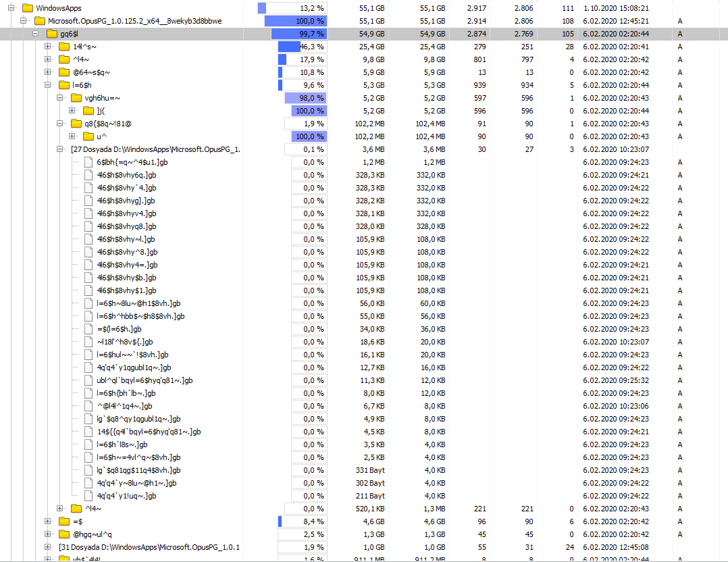Select file name 4l6$h$8vhyv4.]gb
The image size is (728, 562).
click(x=126, y=213)
